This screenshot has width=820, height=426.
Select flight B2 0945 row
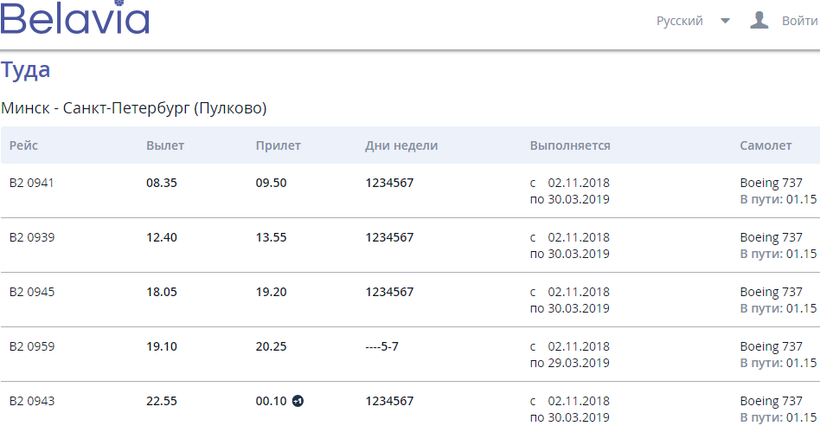click(x=31, y=292)
